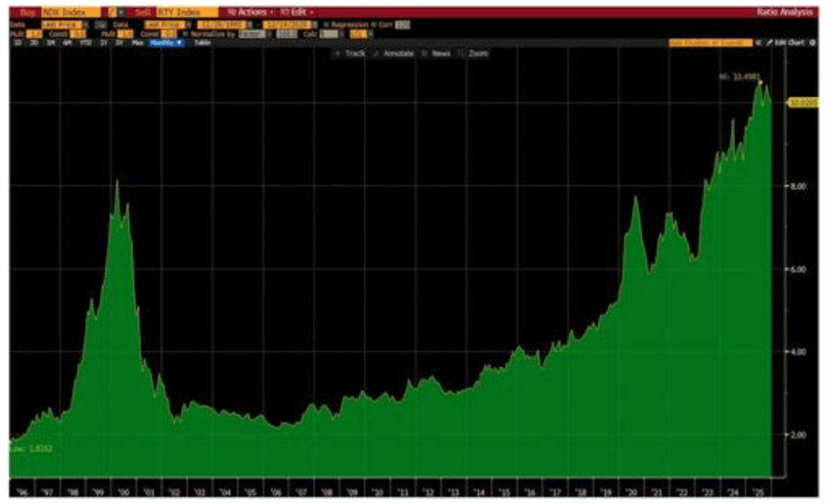Open the News overlay icon
The width and height of the screenshot is (825, 504).
click(x=424, y=53)
